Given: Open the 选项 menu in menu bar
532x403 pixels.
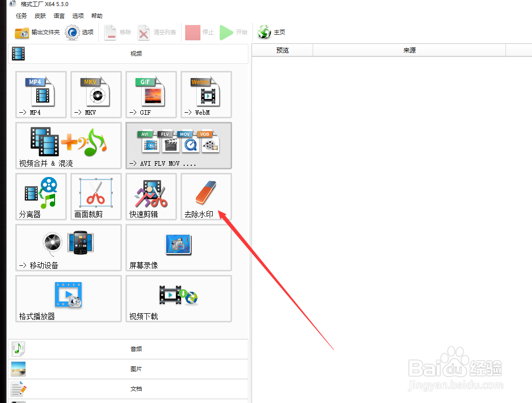Looking at the screenshot, I should (78, 16).
